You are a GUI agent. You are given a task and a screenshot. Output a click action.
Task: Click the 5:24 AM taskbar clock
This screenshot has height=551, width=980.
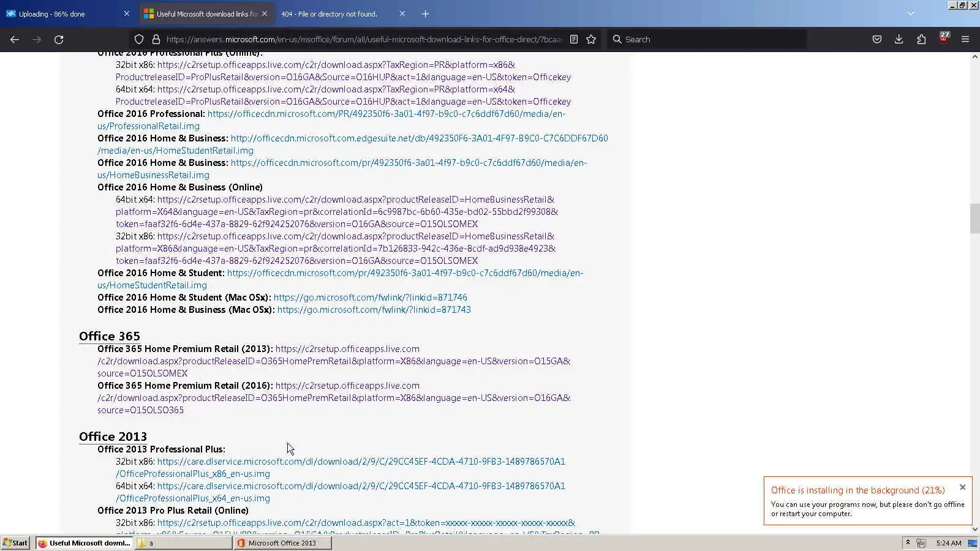(x=949, y=543)
